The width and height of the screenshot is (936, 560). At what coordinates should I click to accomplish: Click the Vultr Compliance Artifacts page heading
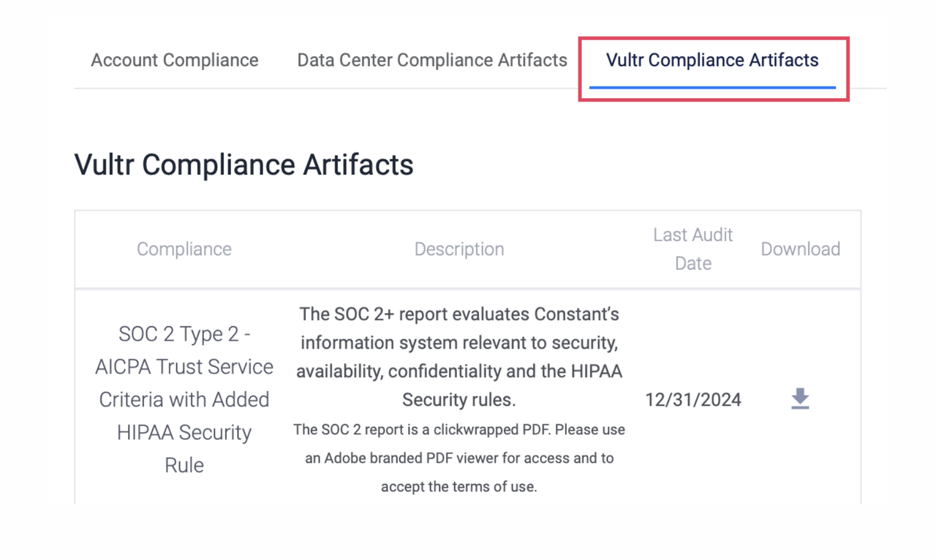244,164
